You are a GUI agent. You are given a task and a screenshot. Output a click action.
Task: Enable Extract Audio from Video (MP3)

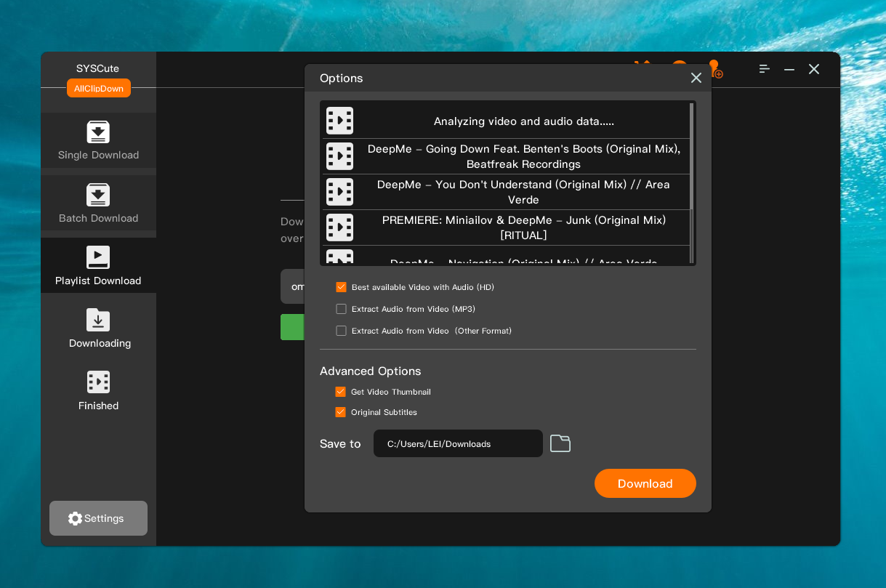pos(342,309)
